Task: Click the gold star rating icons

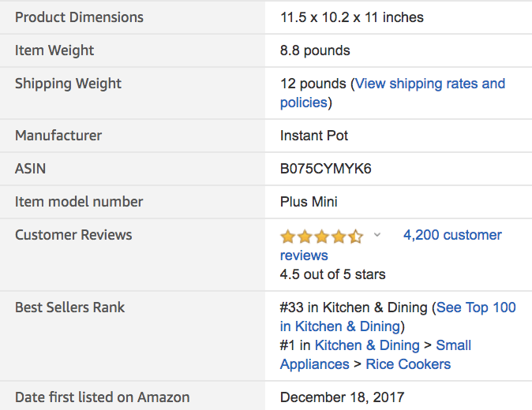Action: pos(321,236)
